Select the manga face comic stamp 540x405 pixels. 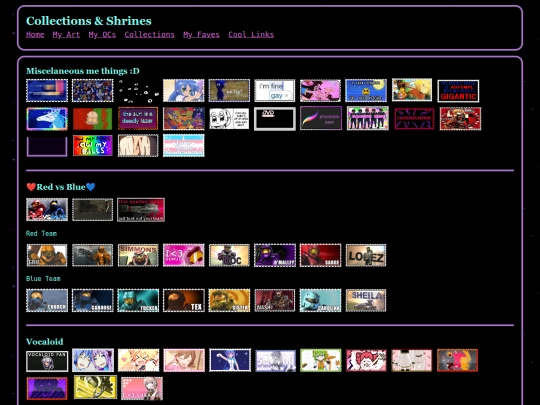click(229, 118)
